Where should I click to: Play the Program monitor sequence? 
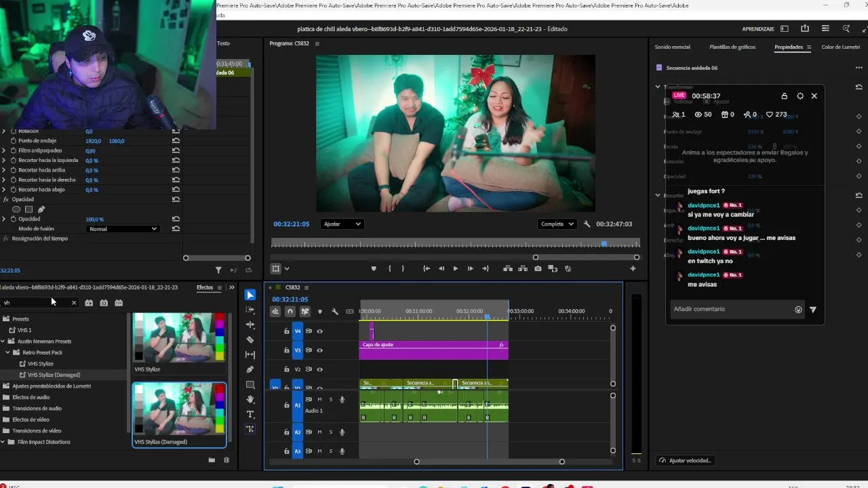455,268
